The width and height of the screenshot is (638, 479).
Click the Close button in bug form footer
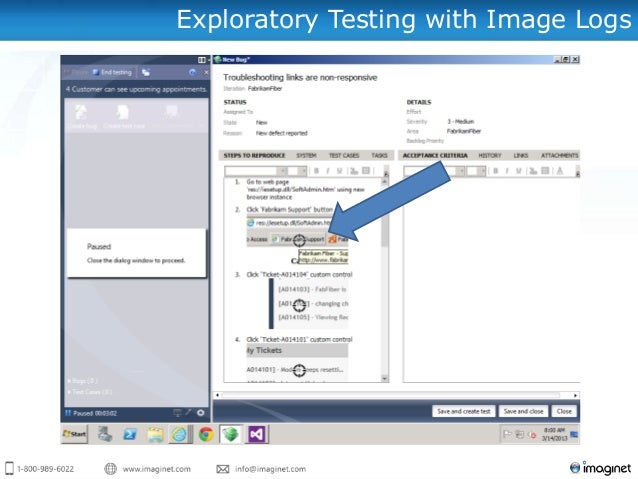pyautogui.click(x=564, y=411)
